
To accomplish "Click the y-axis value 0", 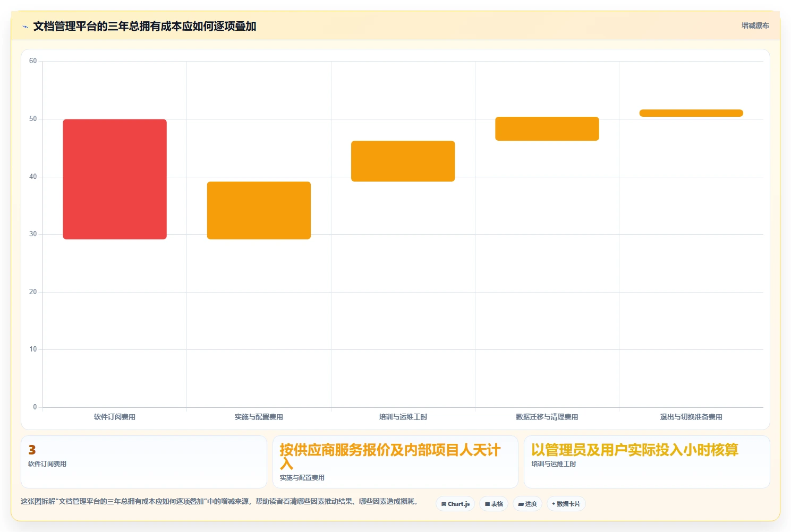I will [35, 407].
